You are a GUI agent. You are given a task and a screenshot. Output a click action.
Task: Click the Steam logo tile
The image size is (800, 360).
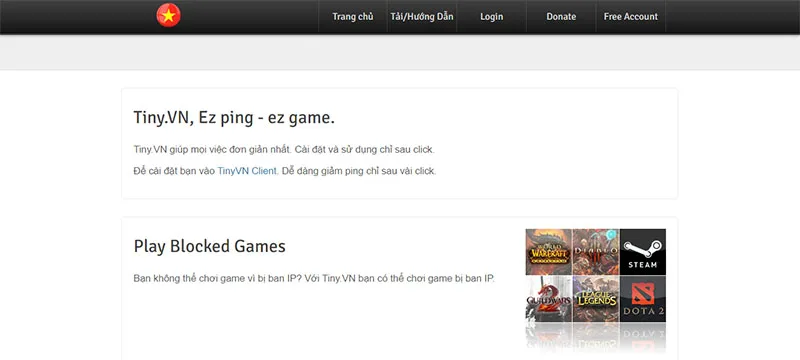pyautogui.click(x=643, y=252)
